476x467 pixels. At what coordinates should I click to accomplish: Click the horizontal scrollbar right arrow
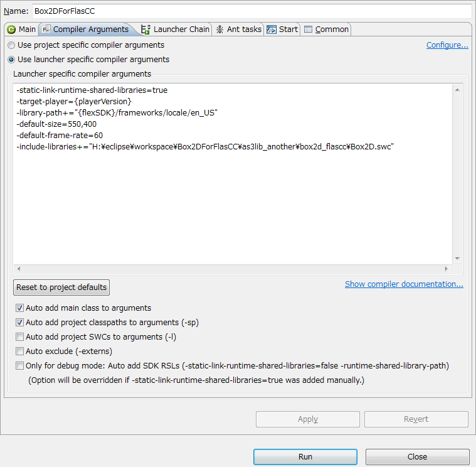coord(447,269)
